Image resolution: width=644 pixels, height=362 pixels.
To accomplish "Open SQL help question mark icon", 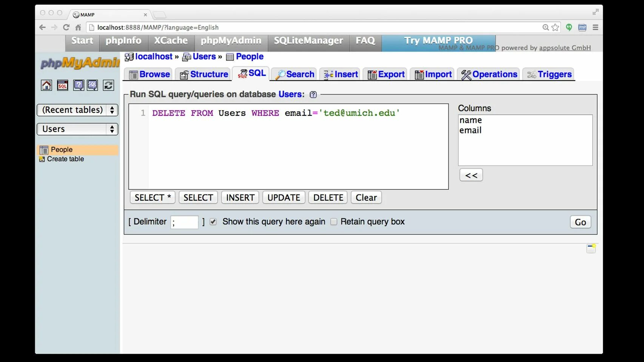I will pyautogui.click(x=313, y=95).
